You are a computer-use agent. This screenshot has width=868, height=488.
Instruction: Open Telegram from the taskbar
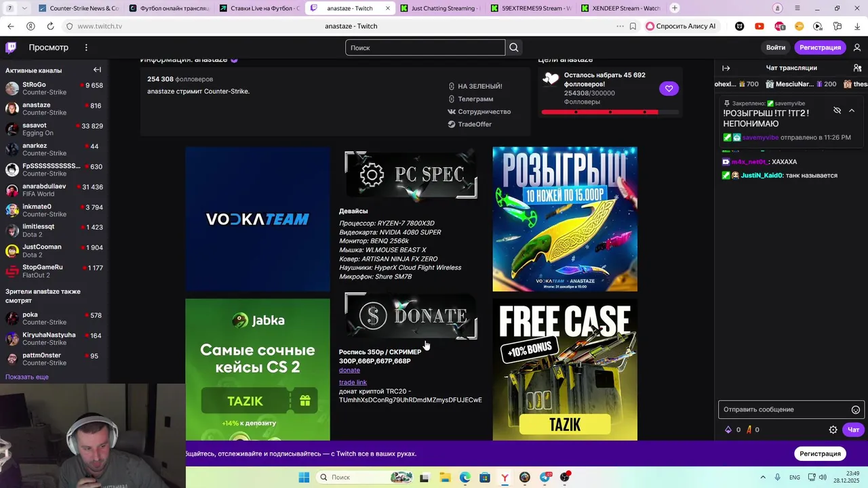pyautogui.click(x=545, y=477)
